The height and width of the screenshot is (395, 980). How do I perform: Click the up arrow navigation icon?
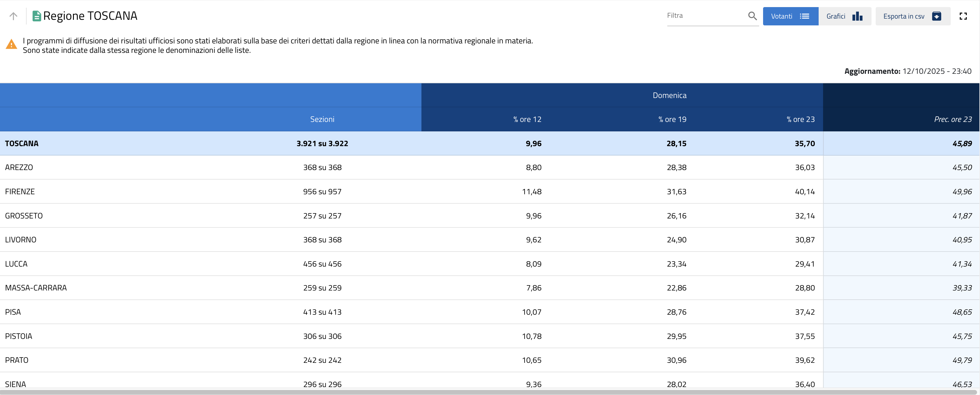[x=13, y=16]
